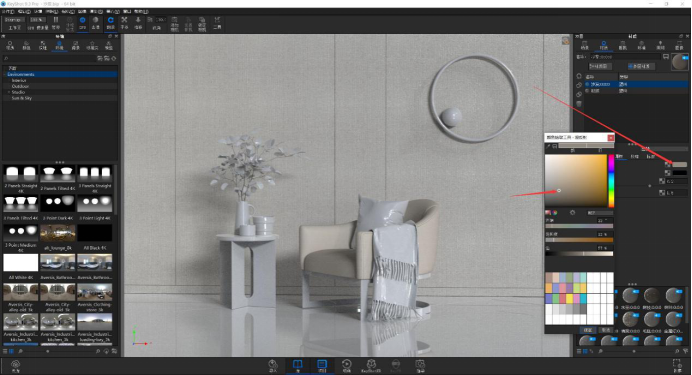Click the Screenshot icon at bottom-right

coord(677,365)
